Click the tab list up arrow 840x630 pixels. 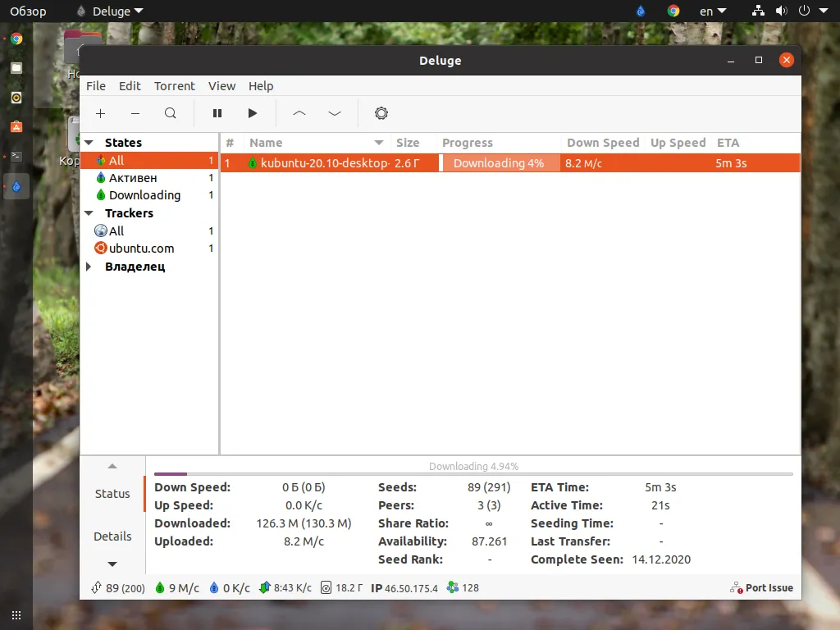[x=112, y=466]
